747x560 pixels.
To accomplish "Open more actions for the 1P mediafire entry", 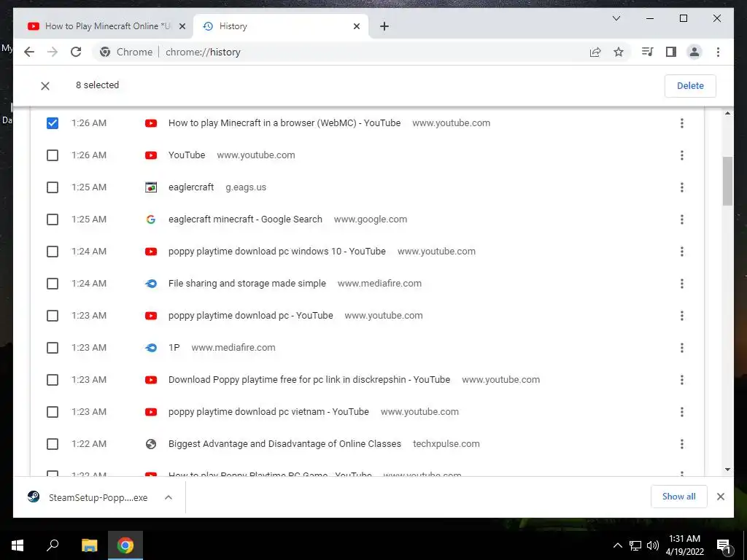I will click(x=682, y=348).
